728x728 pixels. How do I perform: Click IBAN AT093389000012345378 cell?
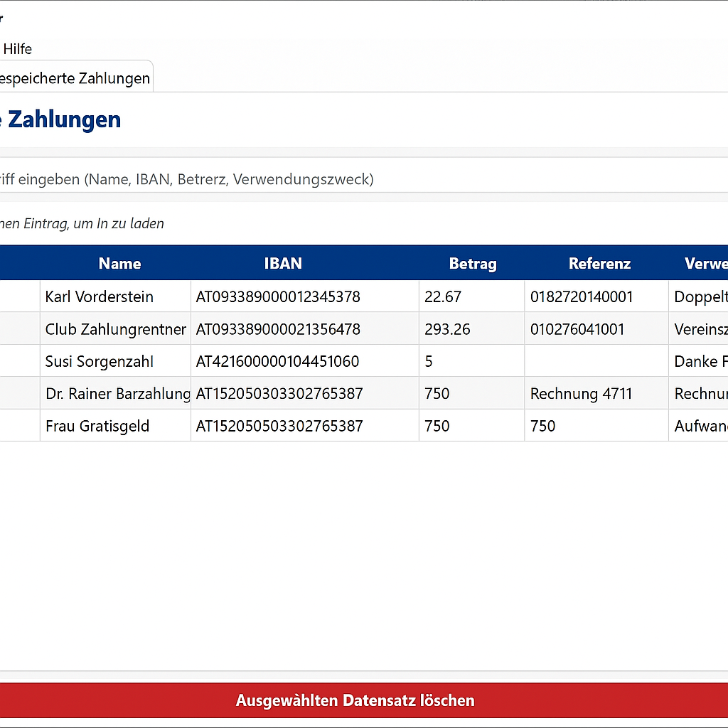tap(278, 296)
